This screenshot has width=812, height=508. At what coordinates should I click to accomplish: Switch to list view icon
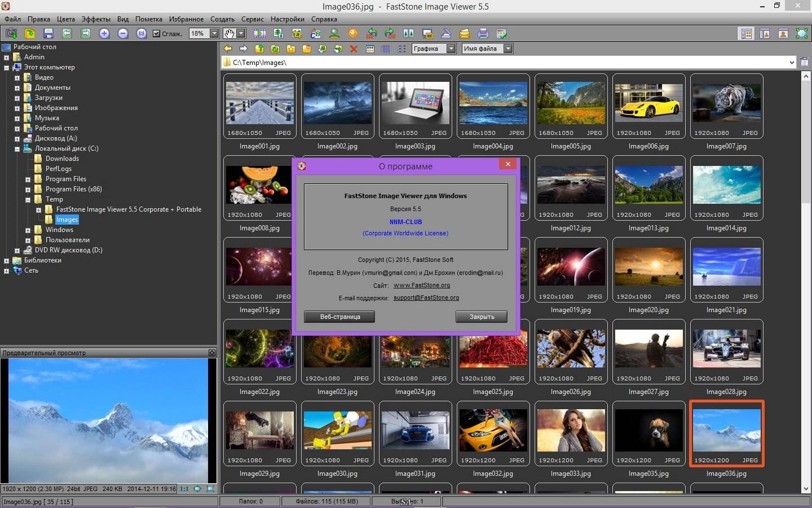pos(401,49)
